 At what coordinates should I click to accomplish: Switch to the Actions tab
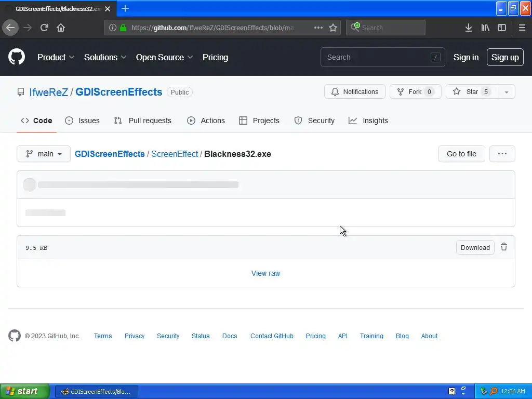pyautogui.click(x=206, y=121)
